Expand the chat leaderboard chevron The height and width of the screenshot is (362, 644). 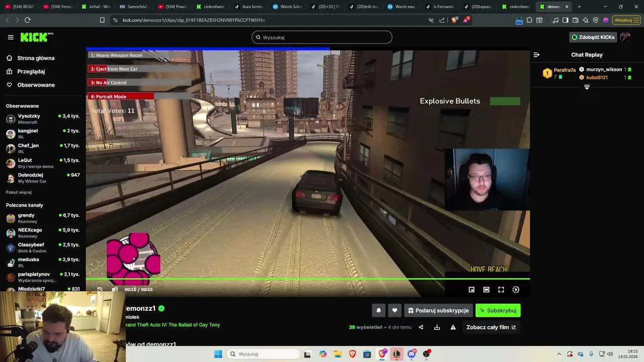click(x=587, y=87)
